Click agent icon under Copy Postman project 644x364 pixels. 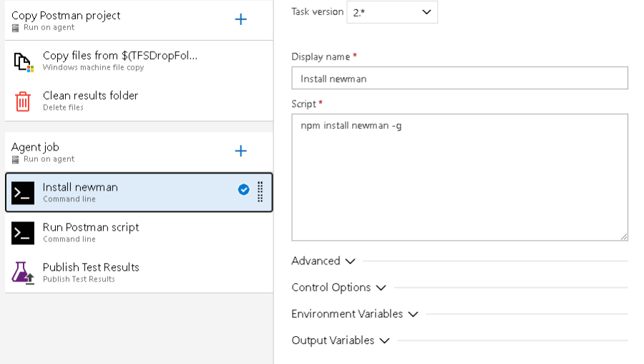click(15, 28)
